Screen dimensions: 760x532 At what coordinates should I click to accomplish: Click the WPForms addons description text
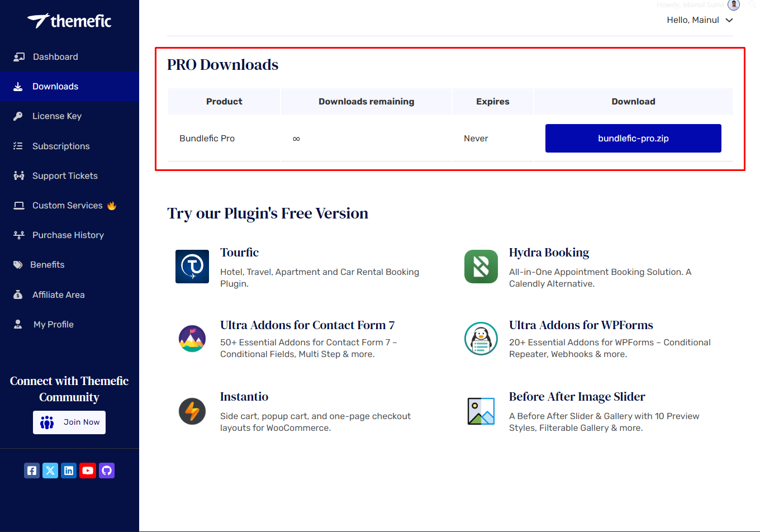point(610,348)
